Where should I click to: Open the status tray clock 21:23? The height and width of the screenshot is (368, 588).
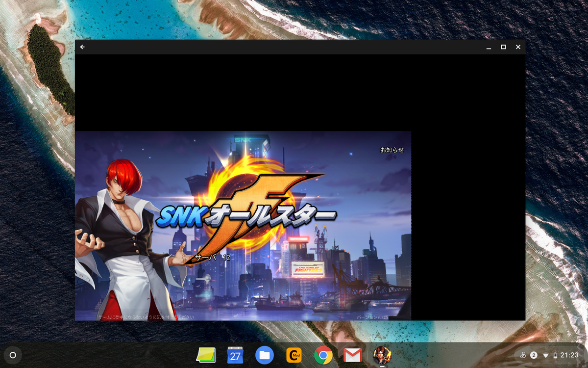tap(569, 355)
